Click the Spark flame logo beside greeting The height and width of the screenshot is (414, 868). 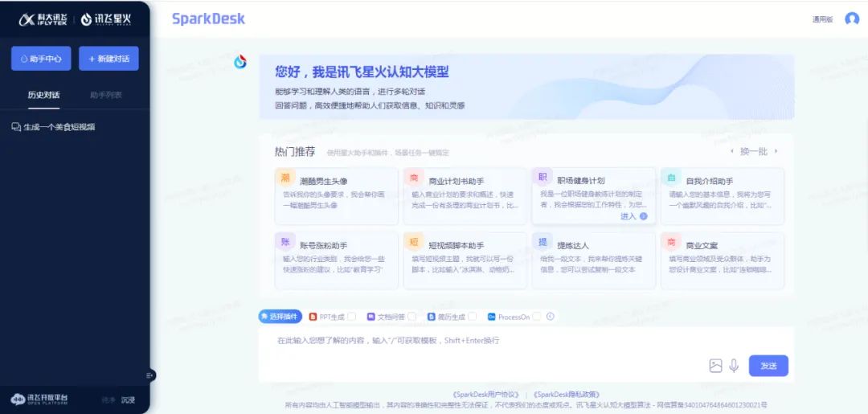point(240,61)
